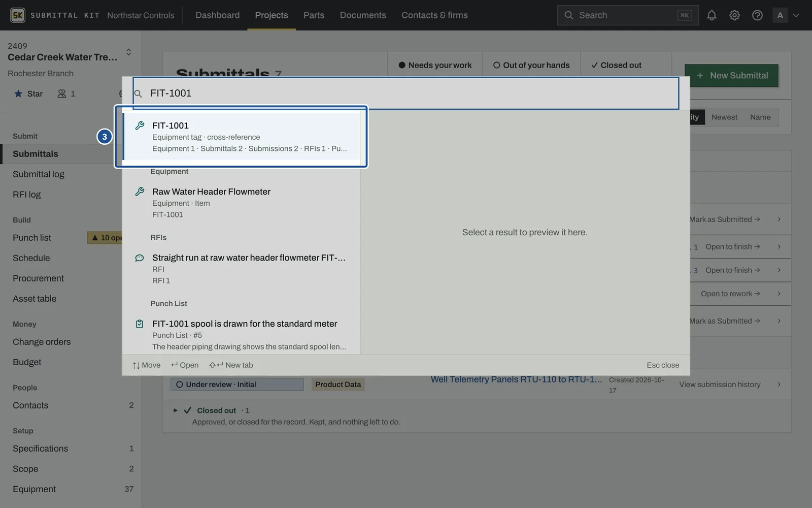This screenshot has height=508, width=812.
Task: Click Esc close in the palette footer
Action: coord(663,365)
